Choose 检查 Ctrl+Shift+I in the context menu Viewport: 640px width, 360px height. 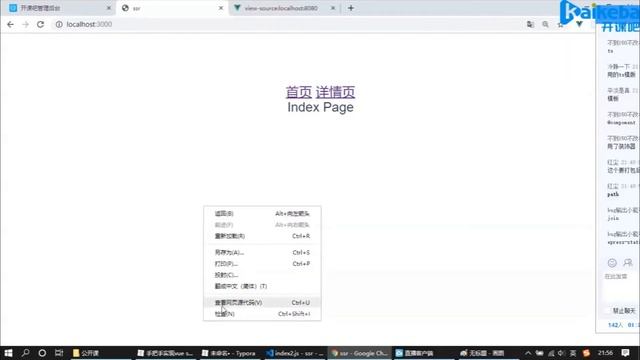(x=262, y=313)
